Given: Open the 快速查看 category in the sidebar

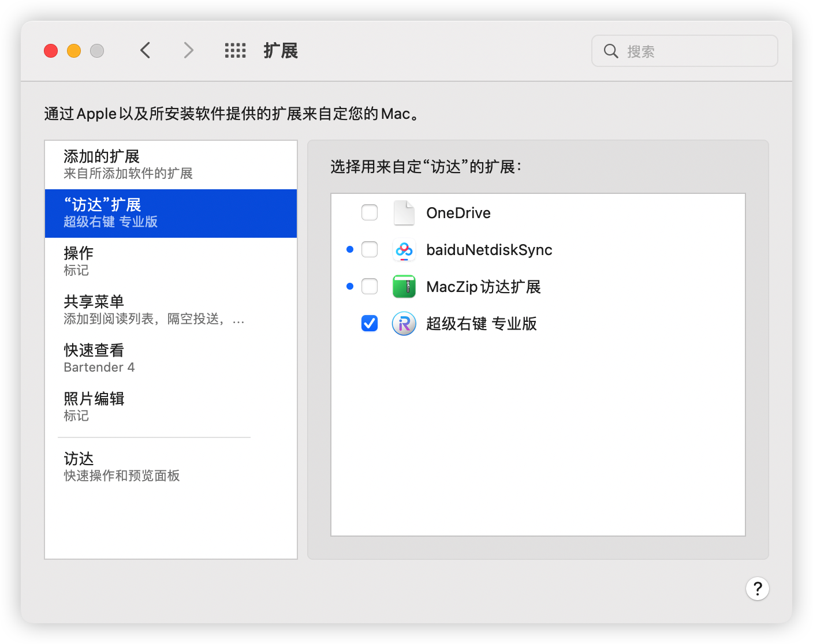Looking at the screenshot, I should (x=171, y=359).
